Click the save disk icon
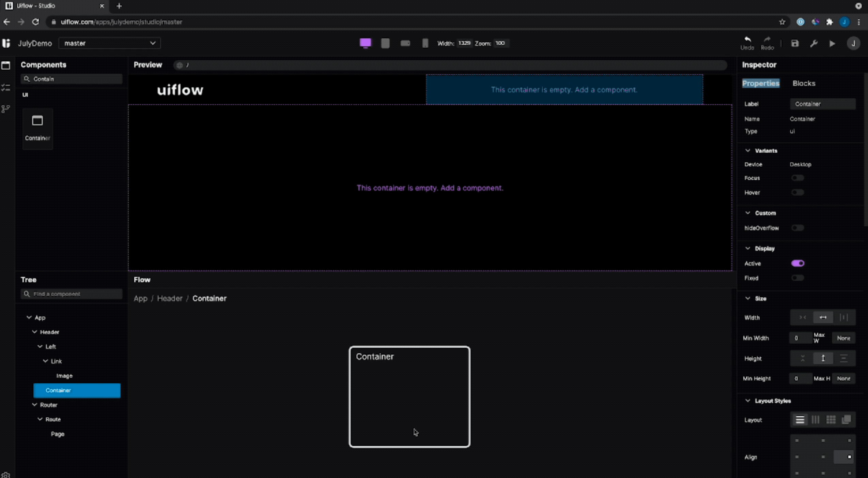868x478 pixels. 795,43
